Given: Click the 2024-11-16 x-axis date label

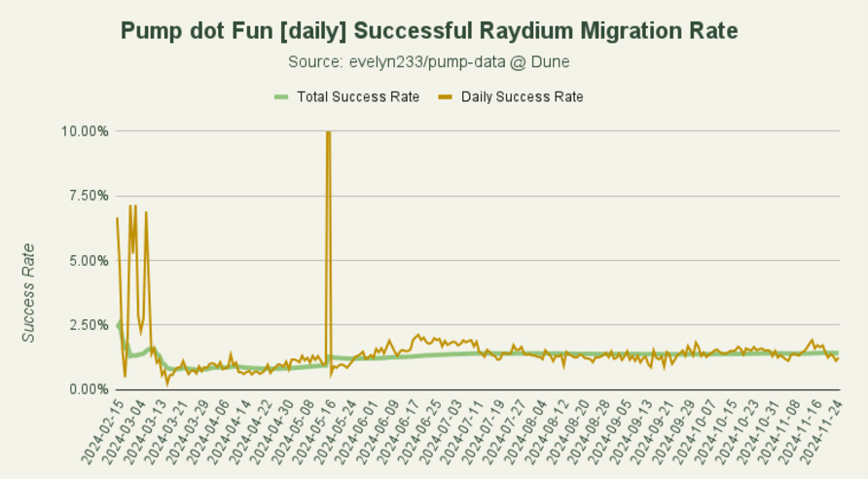Looking at the screenshot, I should point(799,431).
